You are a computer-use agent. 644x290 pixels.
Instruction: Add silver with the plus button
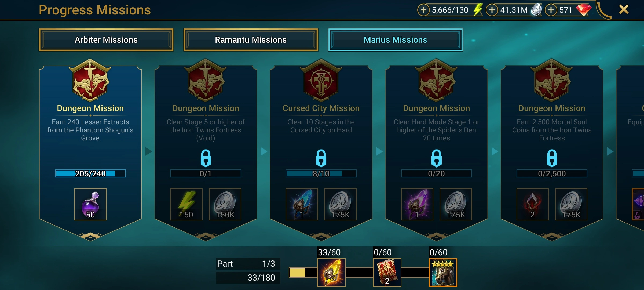pos(492,10)
